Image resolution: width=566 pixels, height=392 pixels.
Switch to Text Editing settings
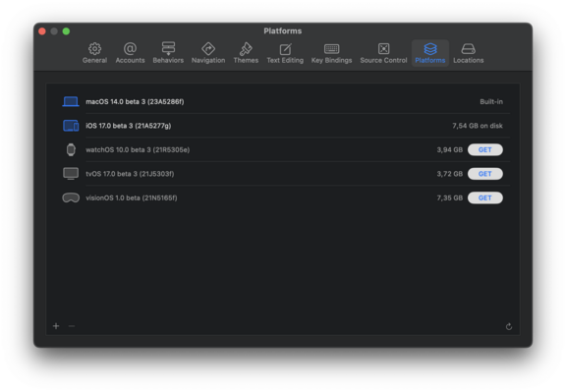[285, 53]
